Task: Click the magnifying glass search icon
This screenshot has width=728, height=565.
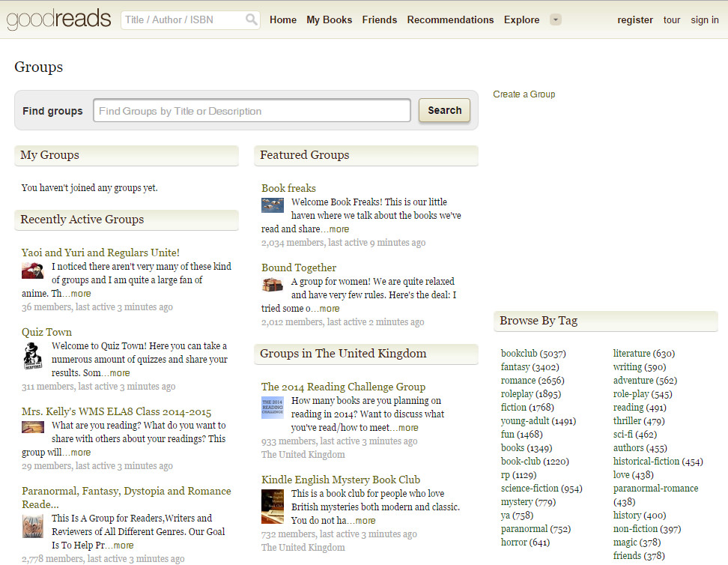Action: pos(252,20)
